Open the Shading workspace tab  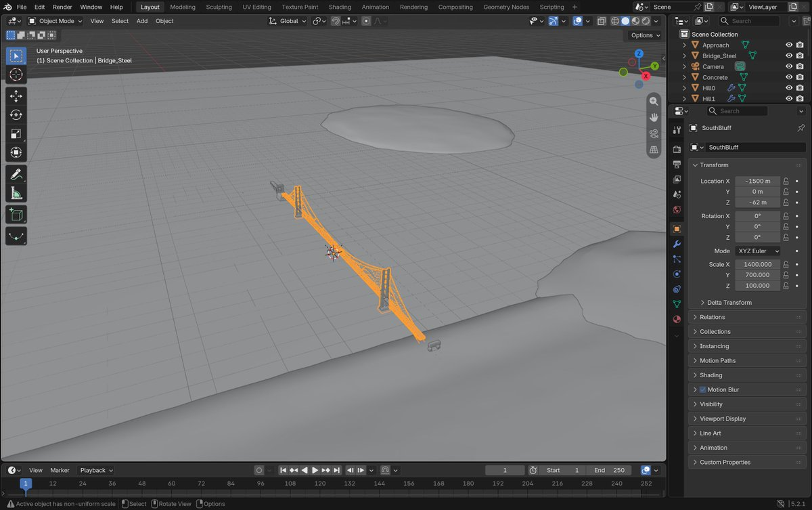[340, 7]
